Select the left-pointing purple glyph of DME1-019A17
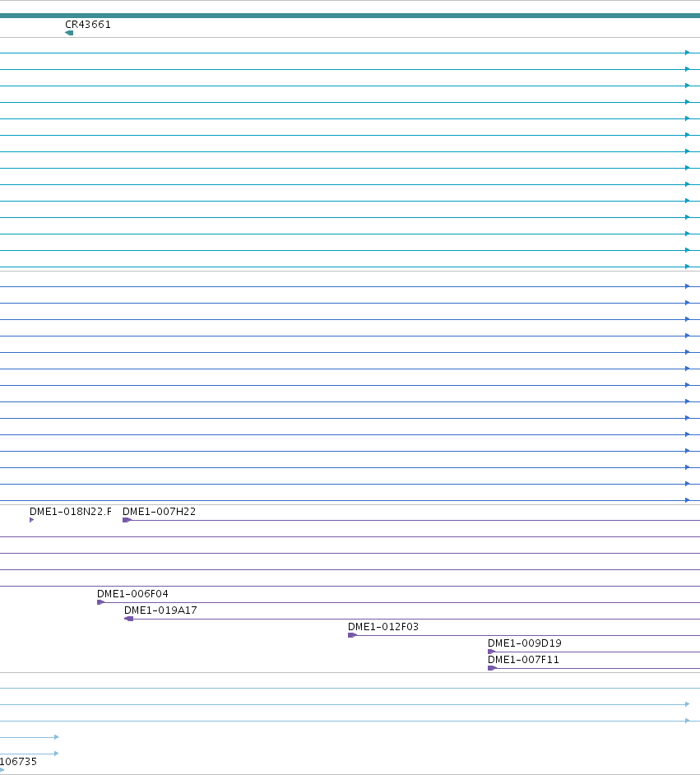The image size is (700, 775). click(x=129, y=619)
